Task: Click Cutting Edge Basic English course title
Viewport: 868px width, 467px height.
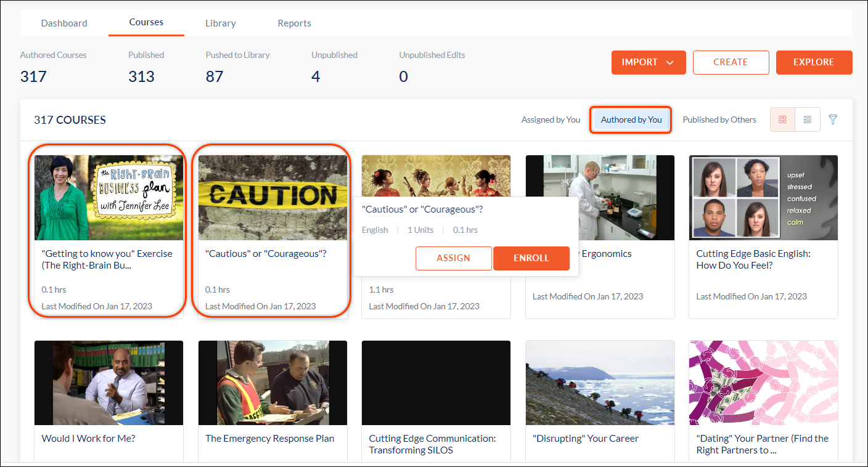Action: click(753, 259)
